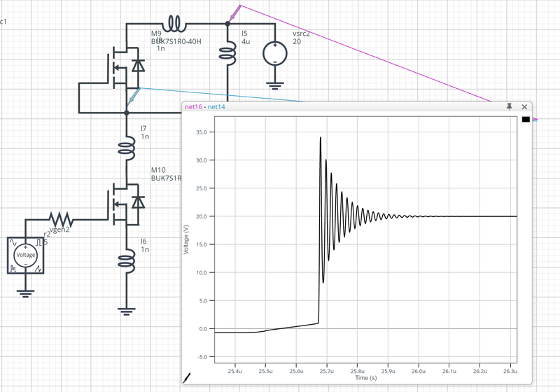Select inductor l7 1n coil
Screen dimensions: 560x392
(127, 148)
